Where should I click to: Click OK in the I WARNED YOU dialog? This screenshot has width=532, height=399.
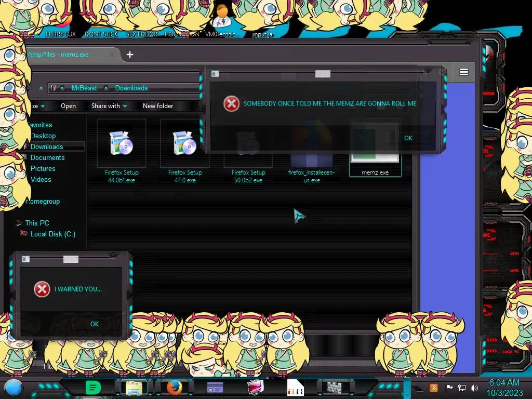click(x=95, y=324)
